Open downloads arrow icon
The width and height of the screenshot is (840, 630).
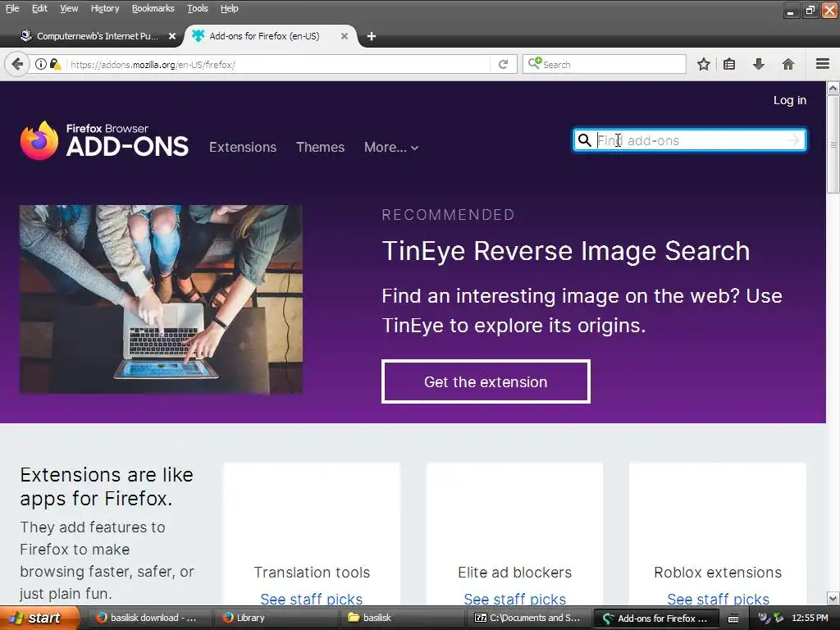click(759, 64)
